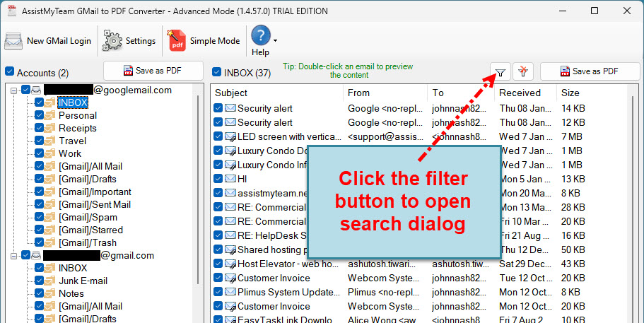Image resolution: width=644 pixels, height=323 pixels.
Task: Collapse the gmail.com account tree node
Action: (13, 255)
